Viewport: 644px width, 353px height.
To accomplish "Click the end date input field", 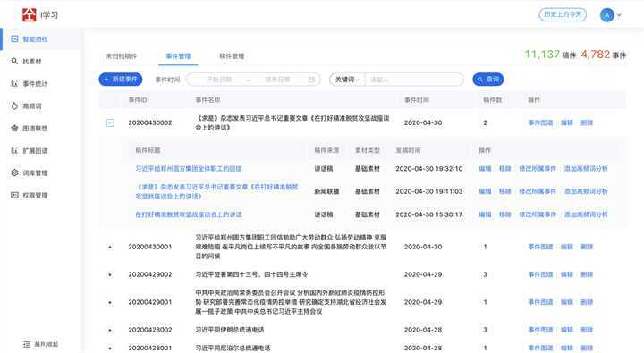I will coord(277,80).
